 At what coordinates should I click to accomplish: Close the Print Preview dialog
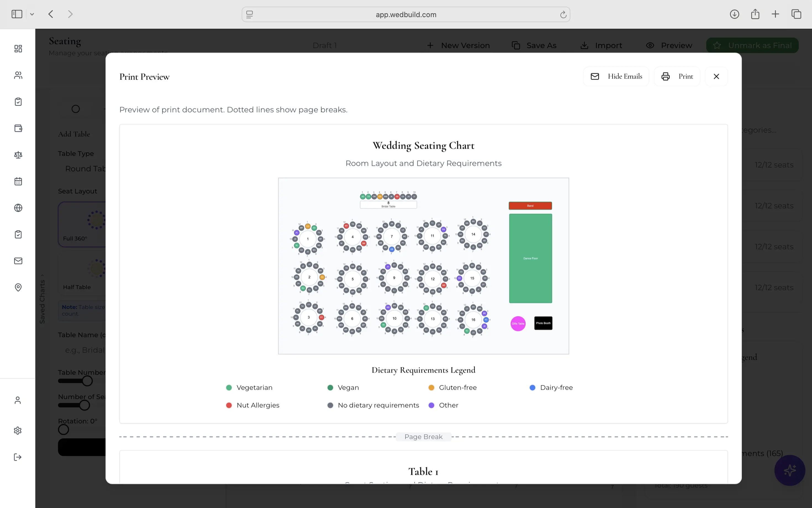pos(716,77)
